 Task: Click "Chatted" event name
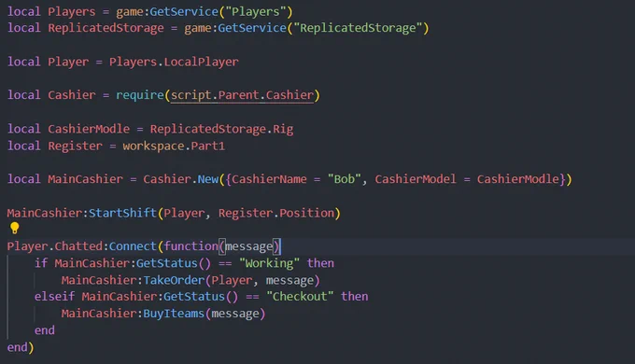pos(78,246)
